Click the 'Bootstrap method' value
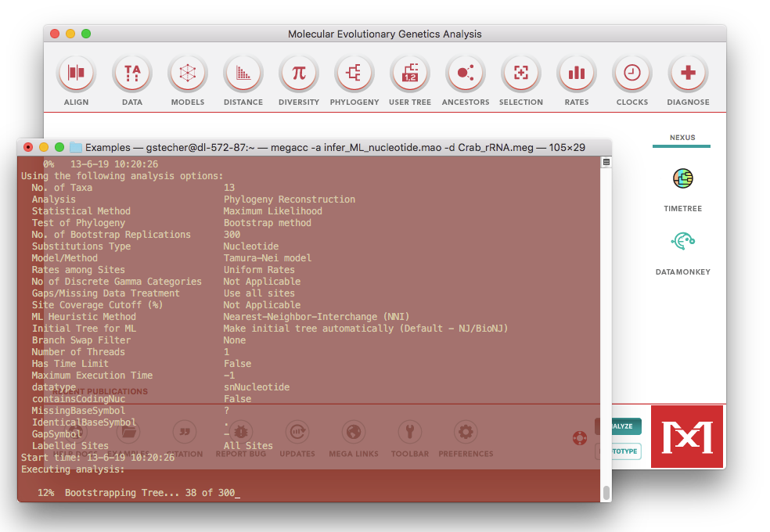770x532 pixels. [267, 223]
